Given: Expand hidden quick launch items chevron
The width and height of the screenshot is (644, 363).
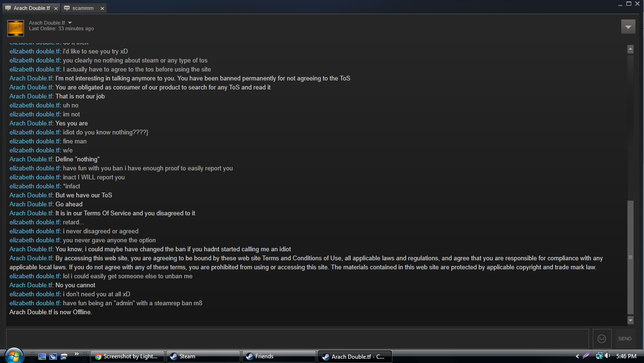Looking at the screenshot, I should pyautogui.click(x=76, y=354).
